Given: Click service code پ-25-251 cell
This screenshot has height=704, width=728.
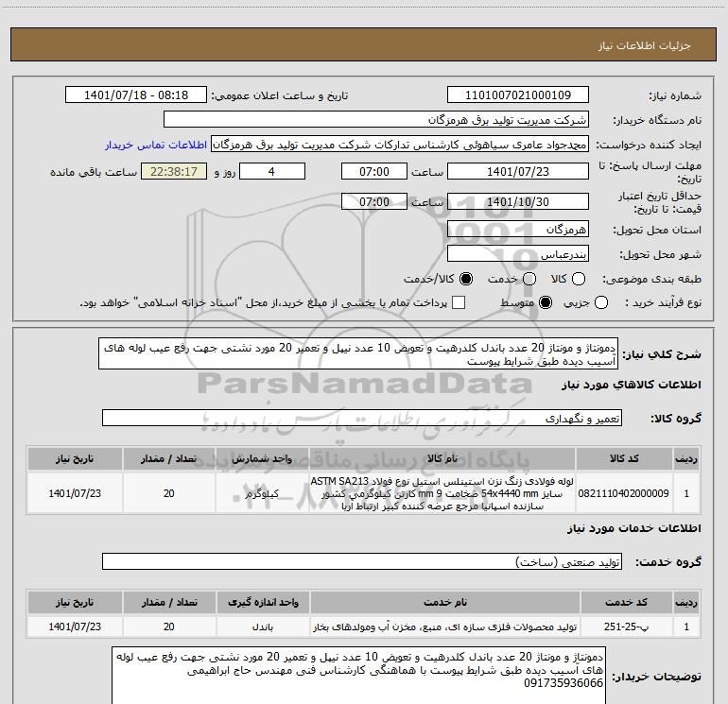Looking at the screenshot, I should click(x=626, y=627).
